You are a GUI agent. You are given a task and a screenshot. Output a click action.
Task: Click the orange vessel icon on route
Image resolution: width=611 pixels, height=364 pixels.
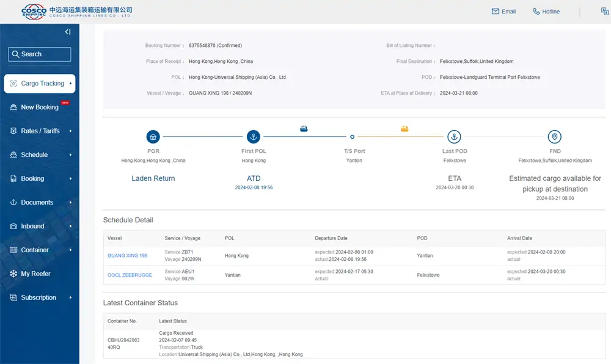404,128
